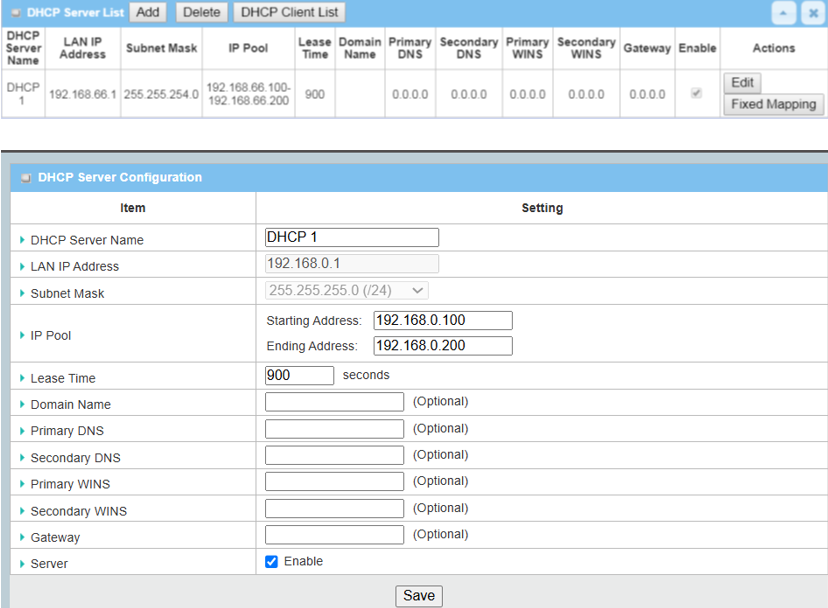Focus the Primary DNS input field
Screen dimensions: 828x608
334,428
